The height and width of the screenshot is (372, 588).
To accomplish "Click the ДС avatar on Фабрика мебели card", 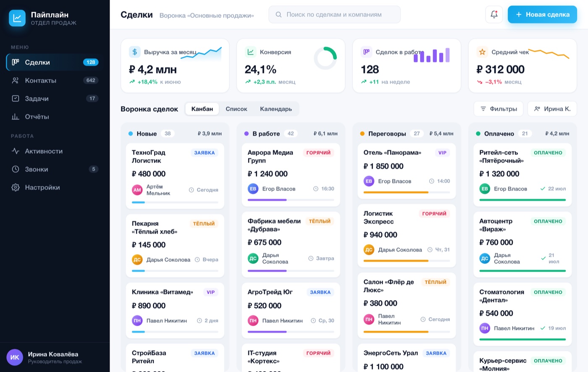I will click(253, 258).
